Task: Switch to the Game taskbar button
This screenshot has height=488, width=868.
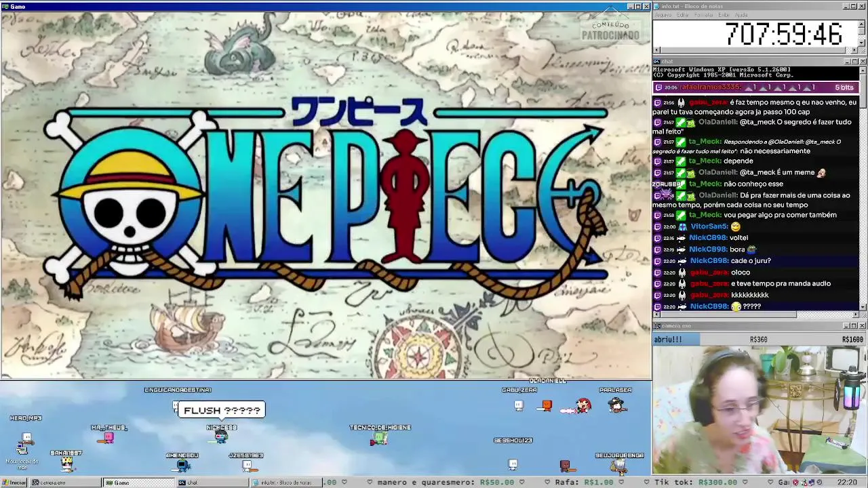Action: pyautogui.click(x=139, y=483)
